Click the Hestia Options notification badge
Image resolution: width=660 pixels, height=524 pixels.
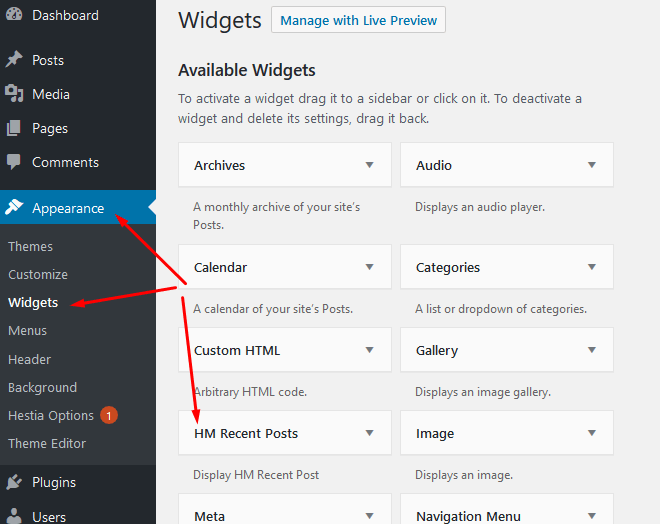pyautogui.click(x=109, y=415)
